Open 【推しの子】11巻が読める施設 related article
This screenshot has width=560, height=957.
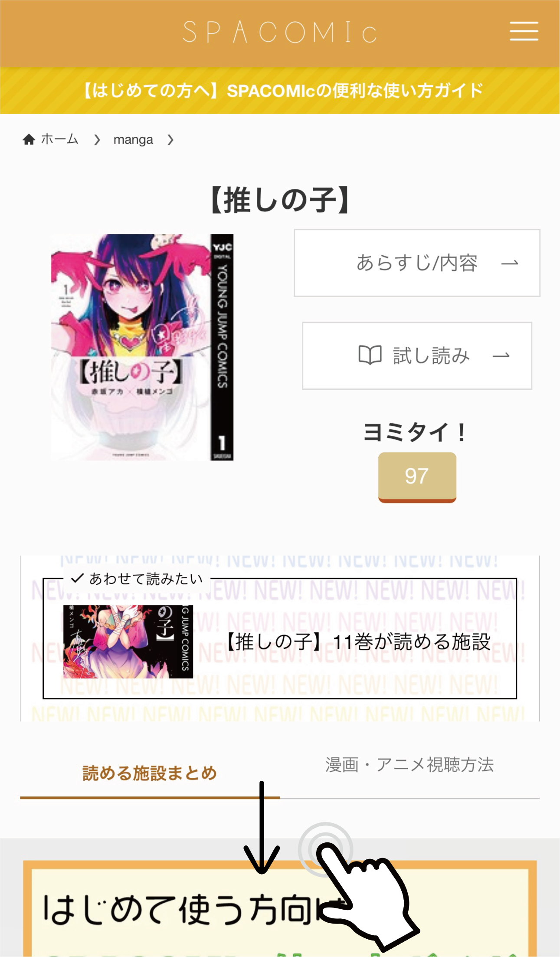coord(280,638)
